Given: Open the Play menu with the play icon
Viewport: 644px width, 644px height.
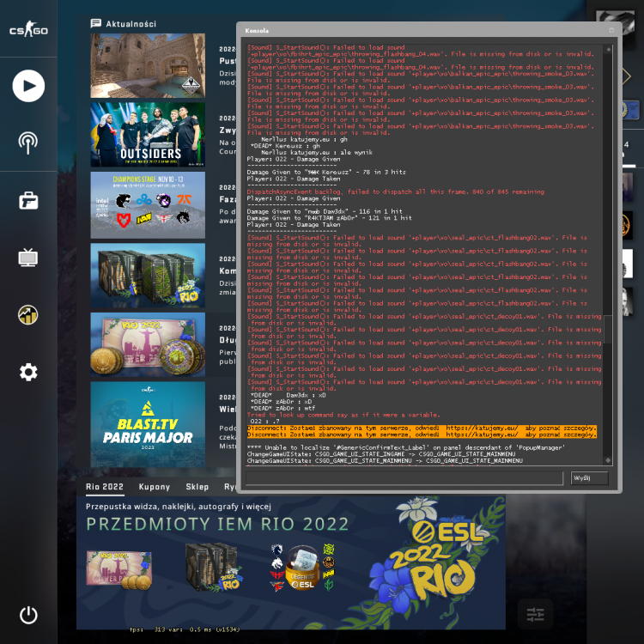Looking at the screenshot, I should 28,86.
